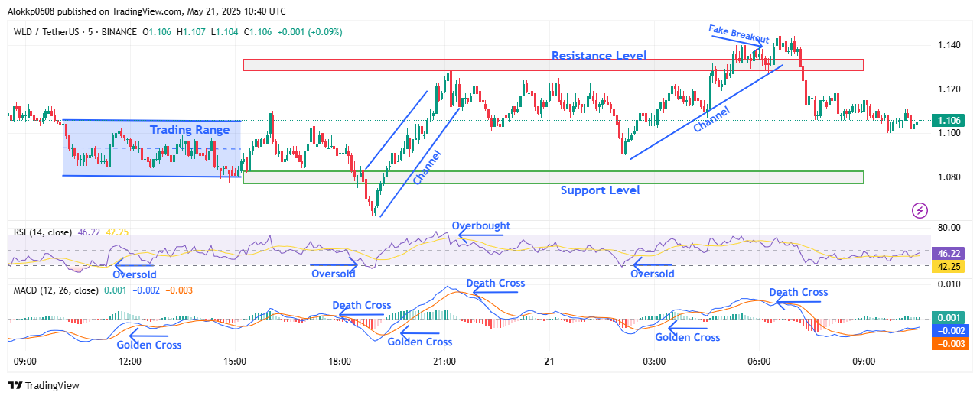This screenshot has width=980, height=399.
Task: Click the purple lightning bolt icon
Action: pyautogui.click(x=920, y=209)
